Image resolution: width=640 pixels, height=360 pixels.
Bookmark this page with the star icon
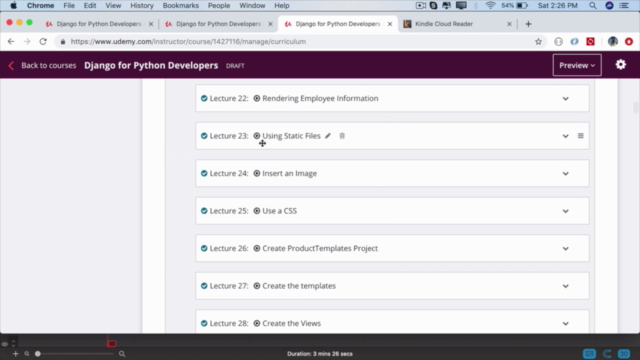click(538, 42)
